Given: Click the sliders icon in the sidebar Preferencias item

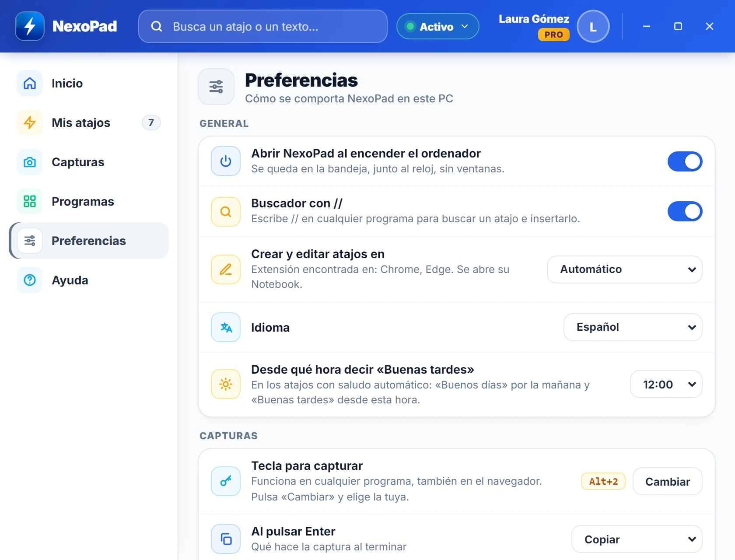Looking at the screenshot, I should pos(30,241).
